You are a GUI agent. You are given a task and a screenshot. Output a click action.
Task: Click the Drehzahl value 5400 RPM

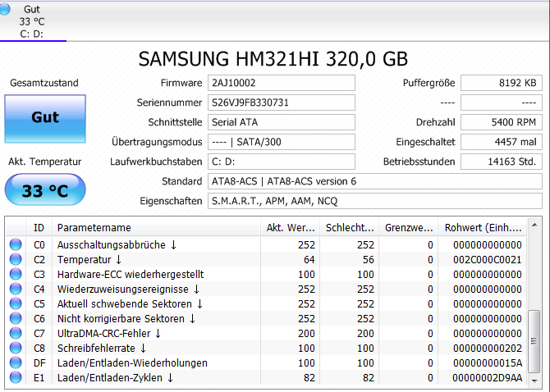tap(502, 122)
